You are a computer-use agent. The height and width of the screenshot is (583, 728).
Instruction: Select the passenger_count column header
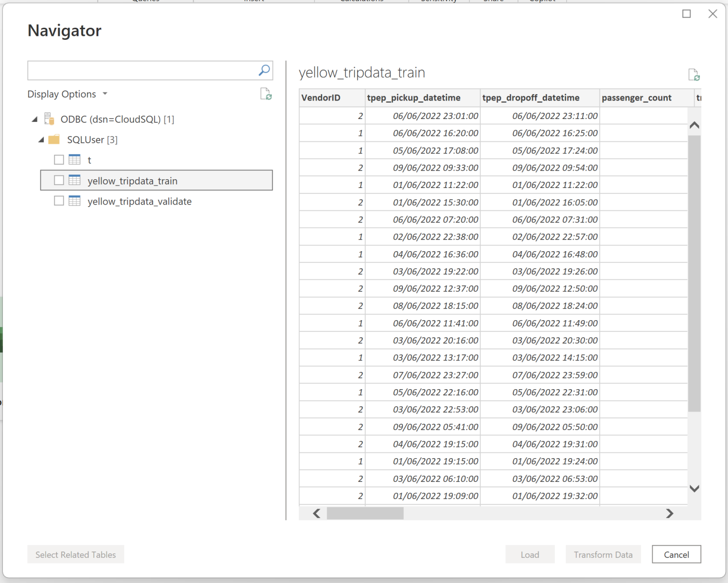pos(636,98)
